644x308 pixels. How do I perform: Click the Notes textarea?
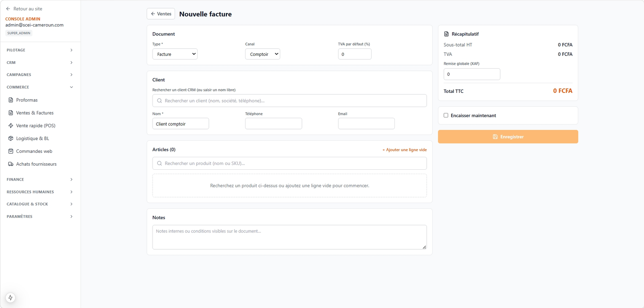[289, 237]
